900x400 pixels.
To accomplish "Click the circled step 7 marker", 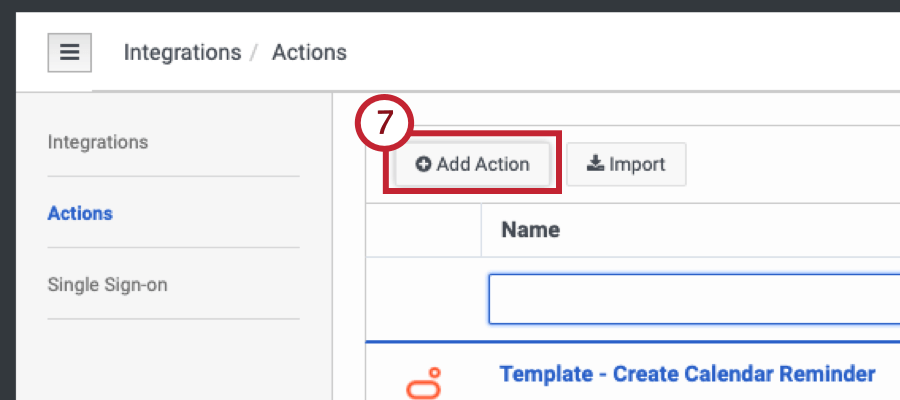I will click(385, 124).
